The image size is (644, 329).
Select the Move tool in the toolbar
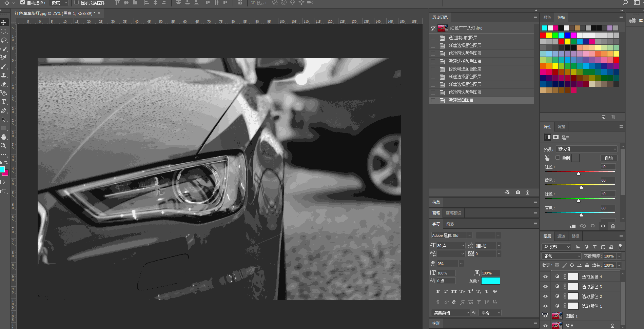(x=4, y=22)
